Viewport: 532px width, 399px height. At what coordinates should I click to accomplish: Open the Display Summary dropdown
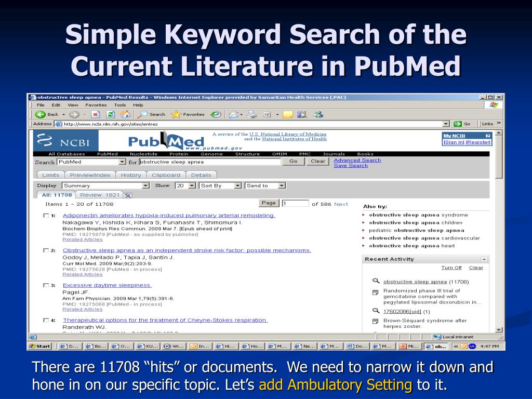coord(146,185)
